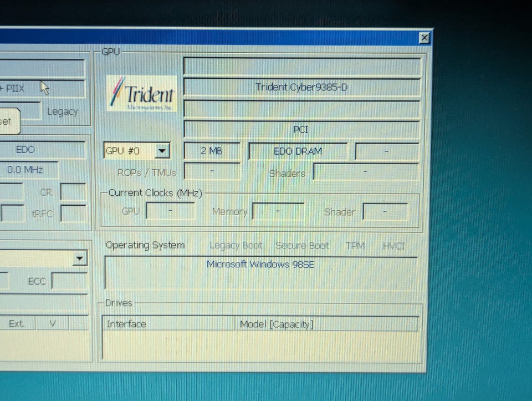This screenshot has height=401, width=532.
Task: Select the Trident Cyber9385-D name field
Action: (301, 88)
